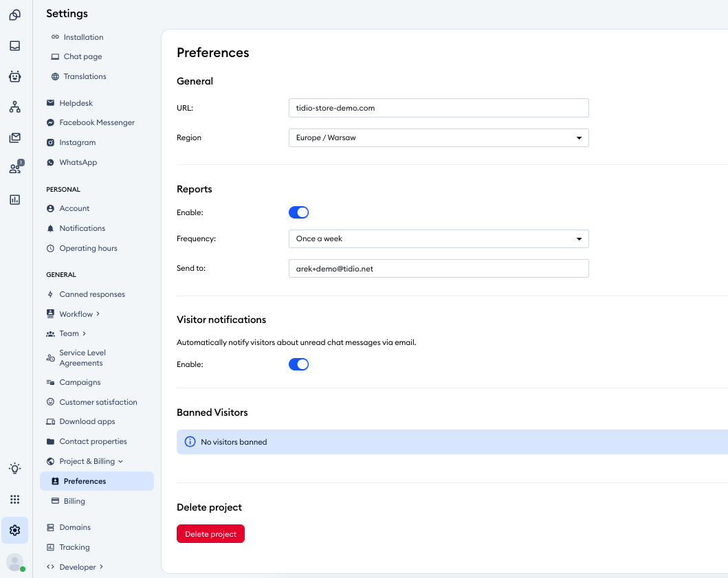Disable the Reports toggle
Viewport: 728px width, 578px height.
pyautogui.click(x=298, y=212)
